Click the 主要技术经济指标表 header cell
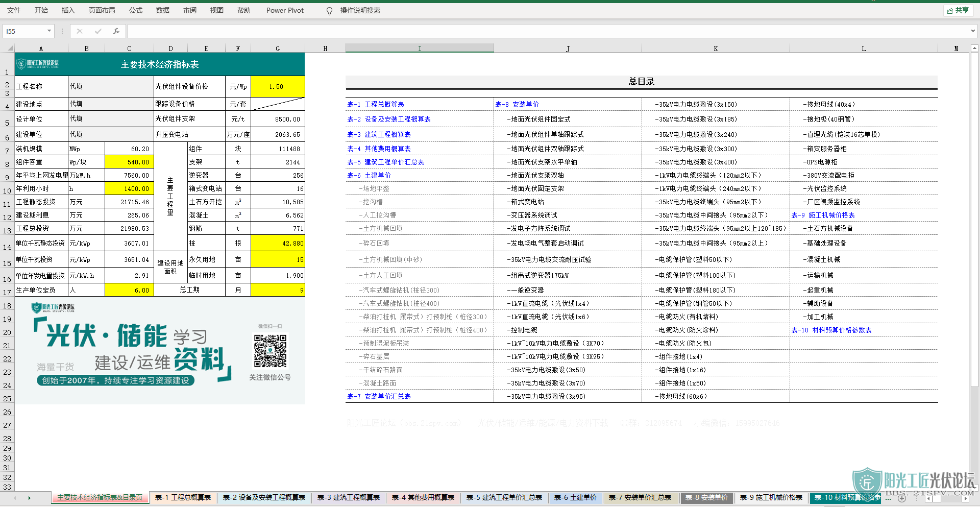980x507 pixels. 160,64
